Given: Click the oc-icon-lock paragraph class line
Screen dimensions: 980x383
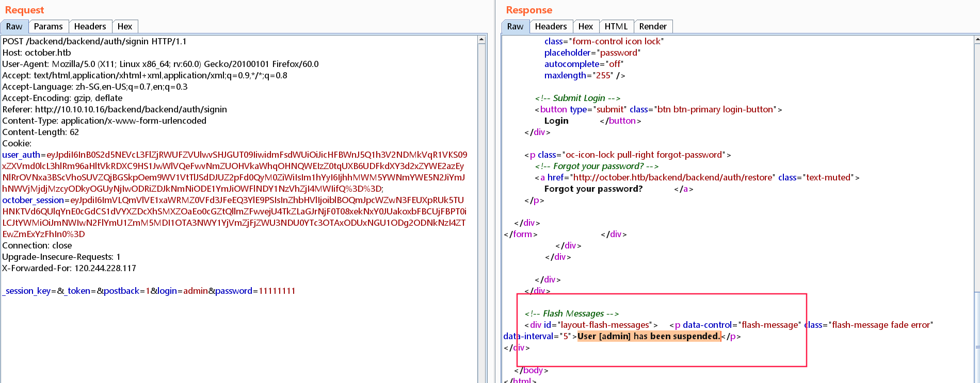Looking at the screenshot, I should coord(628,155).
